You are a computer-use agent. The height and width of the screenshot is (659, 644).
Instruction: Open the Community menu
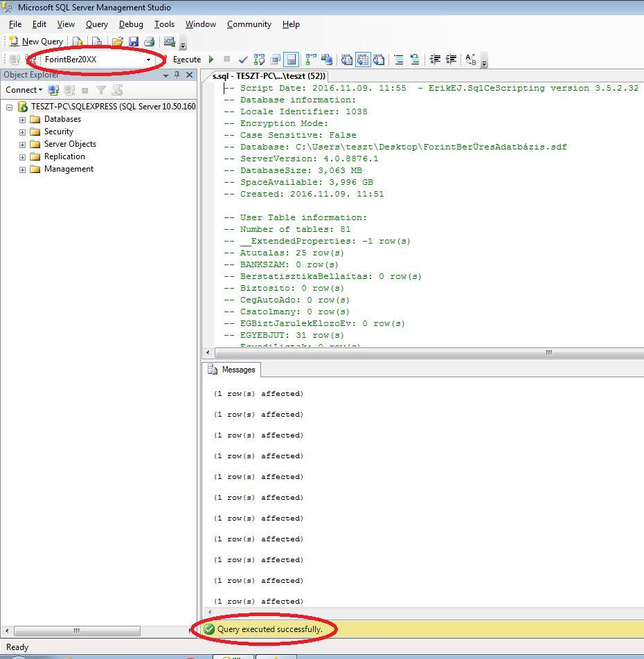click(x=249, y=24)
